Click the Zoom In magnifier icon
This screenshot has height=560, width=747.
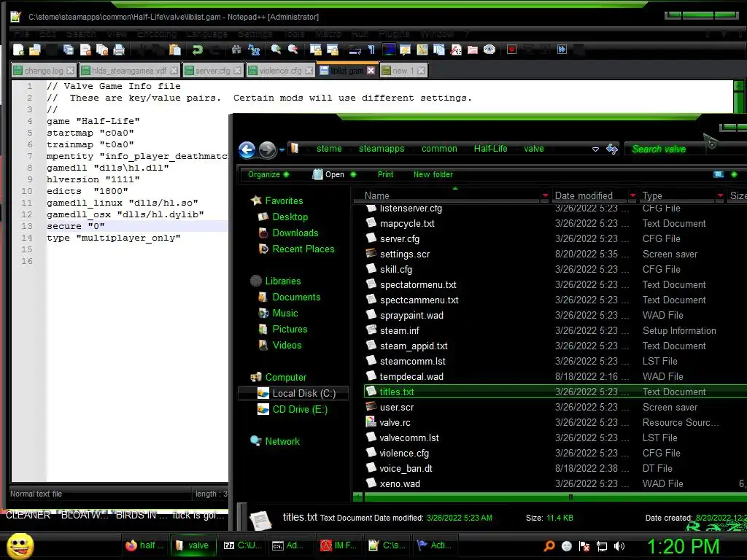(276, 50)
